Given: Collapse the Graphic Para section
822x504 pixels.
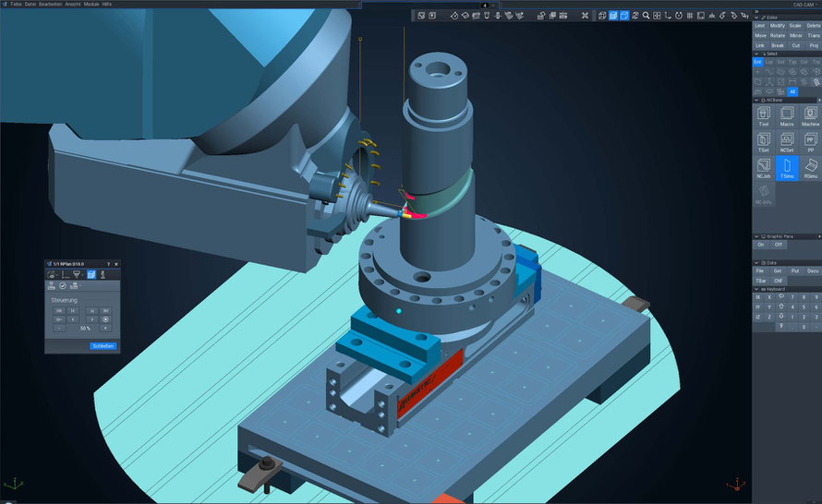Looking at the screenshot, I should (756, 236).
